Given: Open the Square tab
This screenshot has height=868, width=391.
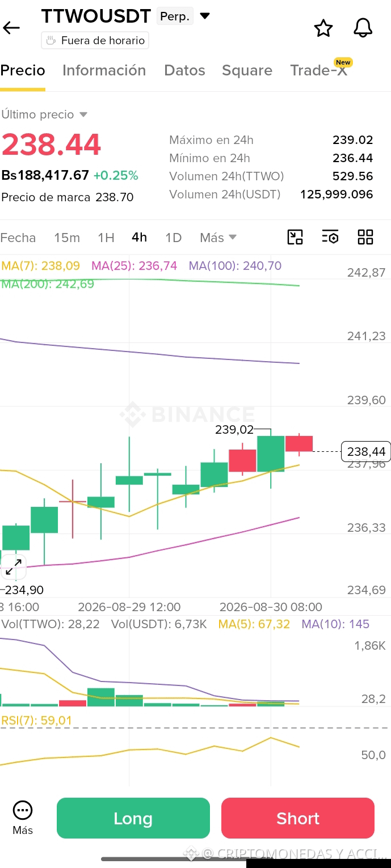Looking at the screenshot, I should (247, 70).
